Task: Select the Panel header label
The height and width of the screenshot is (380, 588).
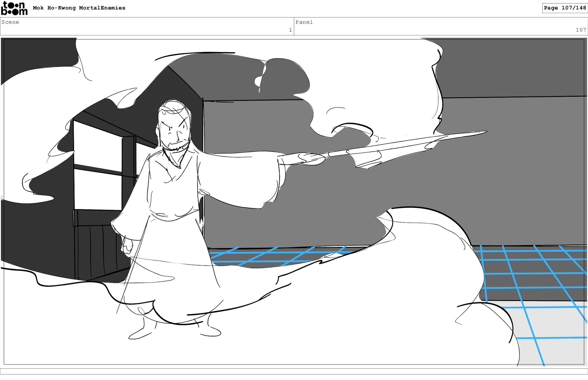Action: pyautogui.click(x=304, y=22)
